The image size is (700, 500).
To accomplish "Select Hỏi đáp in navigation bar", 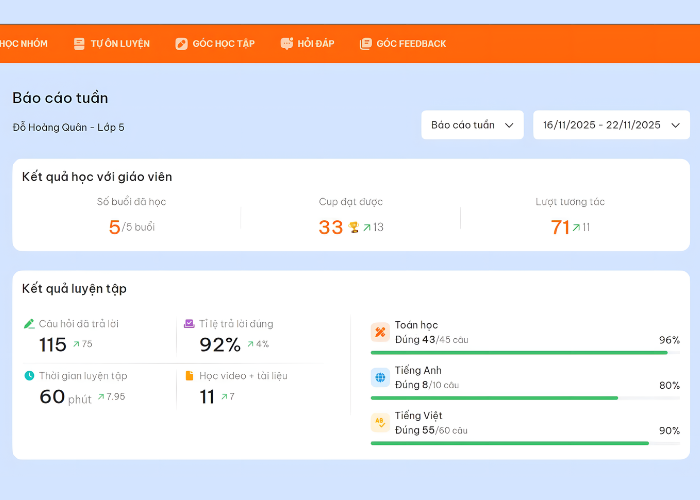I will point(315,44).
